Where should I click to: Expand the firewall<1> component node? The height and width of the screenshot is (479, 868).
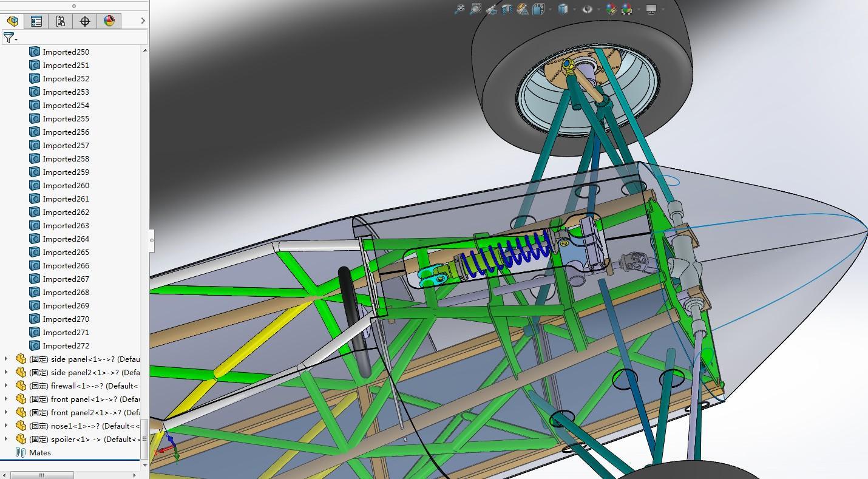(x=6, y=386)
